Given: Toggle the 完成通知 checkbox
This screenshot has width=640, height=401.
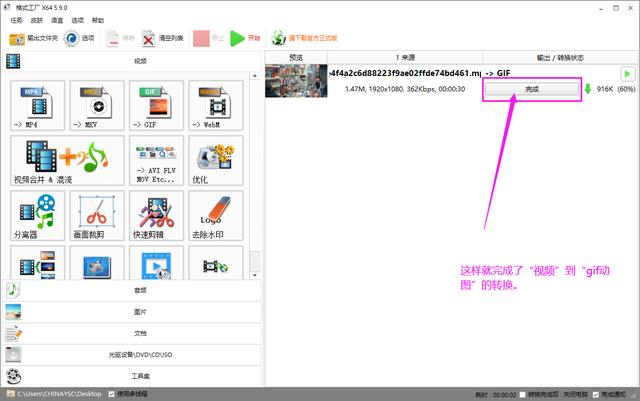Looking at the screenshot, I should tap(596, 394).
